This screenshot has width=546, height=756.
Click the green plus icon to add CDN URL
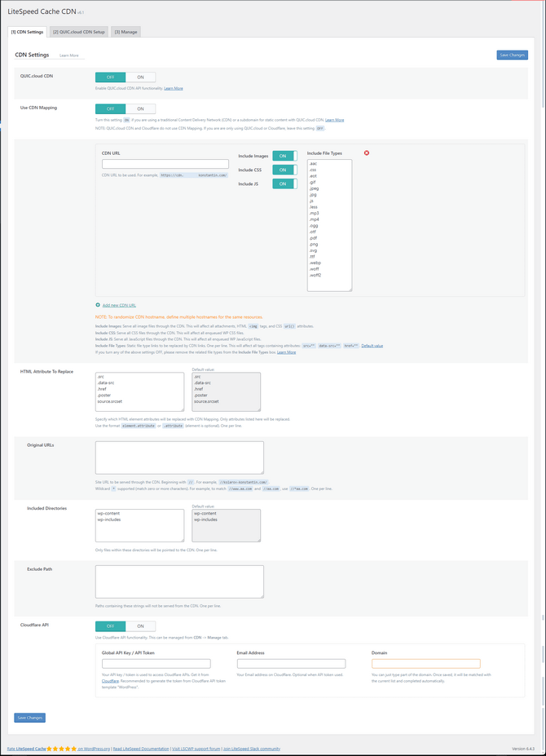pyautogui.click(x=98, y=305)
